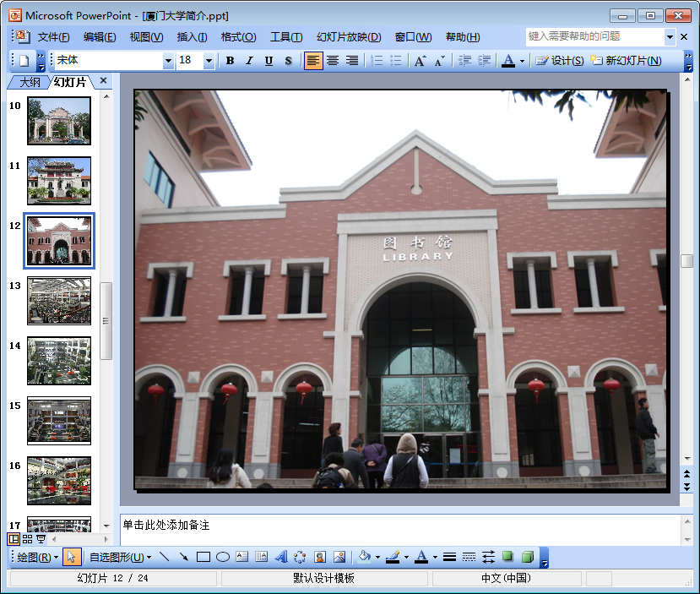Open the 编辑(E) menu
The height and width of the screenshot is (594, 700).
[x=100, y=37]
